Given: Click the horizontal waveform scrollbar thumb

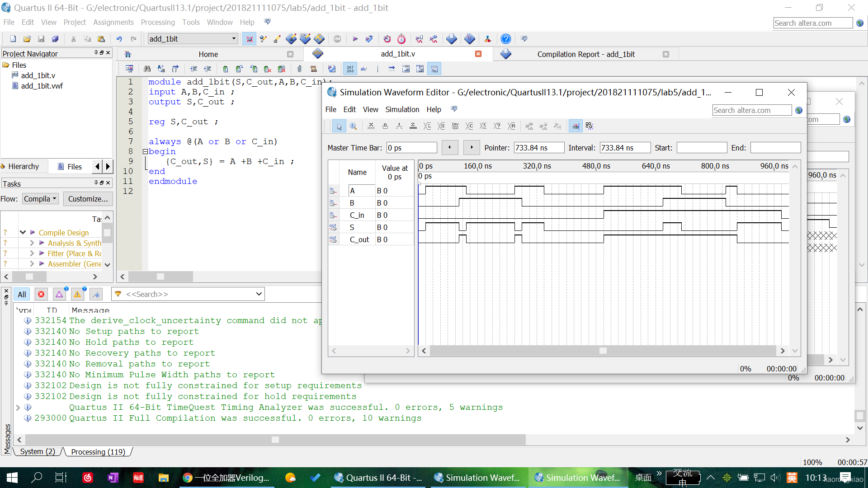Looking at the screenshot, I should coord(603,351).
